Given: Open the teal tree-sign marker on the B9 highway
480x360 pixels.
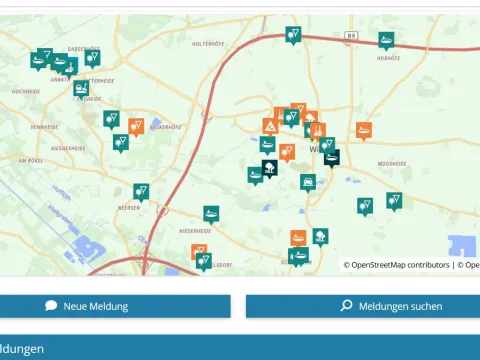Looking at the screenshot, I should click(293, 35).
